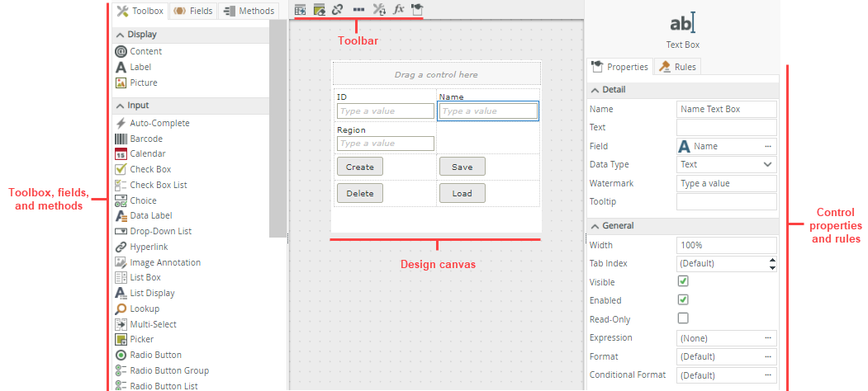Select the Radio Button Group control
The image size is (868, 391).
pos(162,370)
